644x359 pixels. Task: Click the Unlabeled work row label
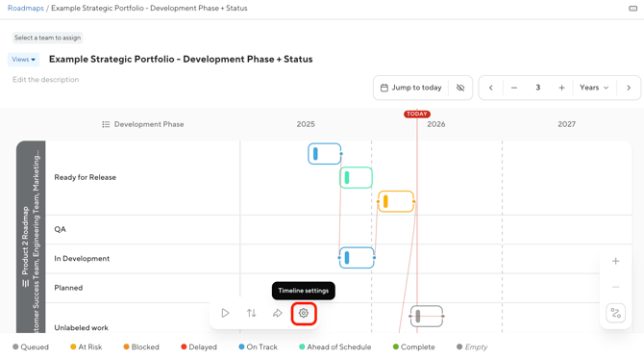pyautogui.click(x=82, y=328)
